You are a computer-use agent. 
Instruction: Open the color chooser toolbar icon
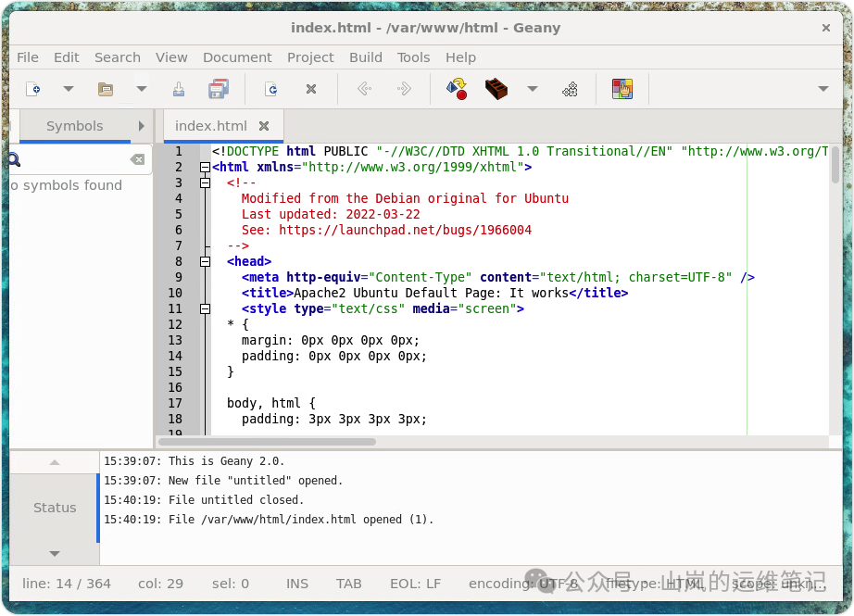coord(622,89)
